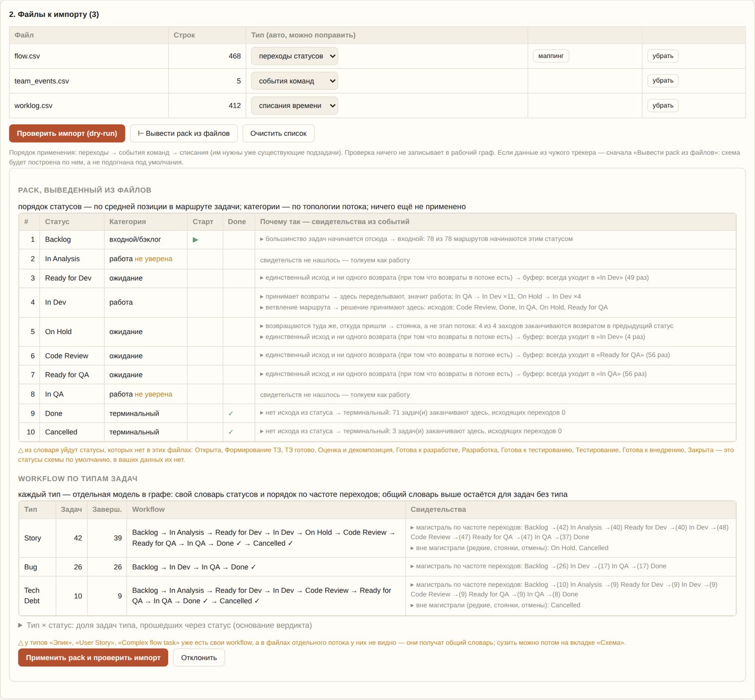Click the green start arrow in the Backlog row
Image resolution: width=755 pixels, height=700 pixels.
point(195,240)
